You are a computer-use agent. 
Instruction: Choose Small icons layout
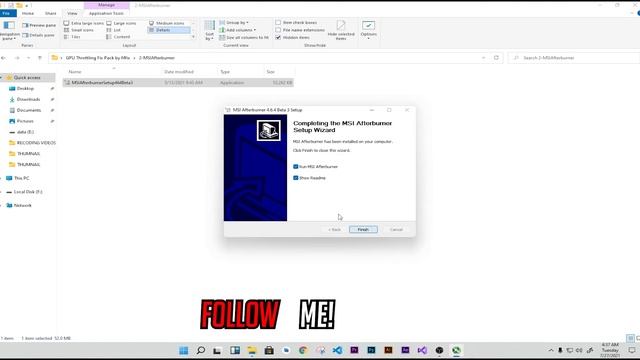click(x=79, y=30)
